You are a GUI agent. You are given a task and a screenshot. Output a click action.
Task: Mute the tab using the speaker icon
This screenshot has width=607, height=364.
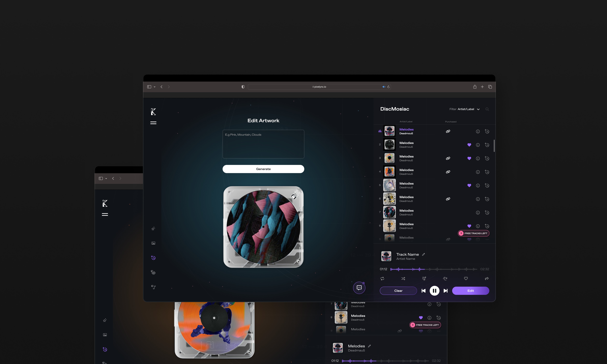(384, 87)
